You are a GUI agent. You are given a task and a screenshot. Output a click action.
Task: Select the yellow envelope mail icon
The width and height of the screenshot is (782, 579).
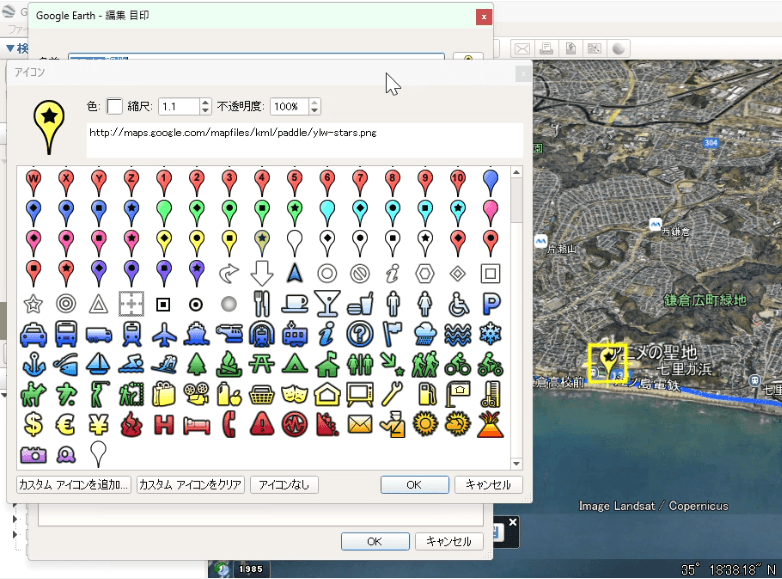point(360,424)
